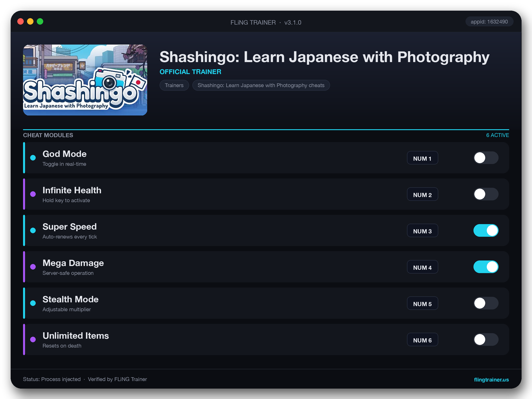The height and width of the screenshot is (399, 532).
Task: Click the 'CHEAT MODULES' section heading
Action: tap(48, 135)
